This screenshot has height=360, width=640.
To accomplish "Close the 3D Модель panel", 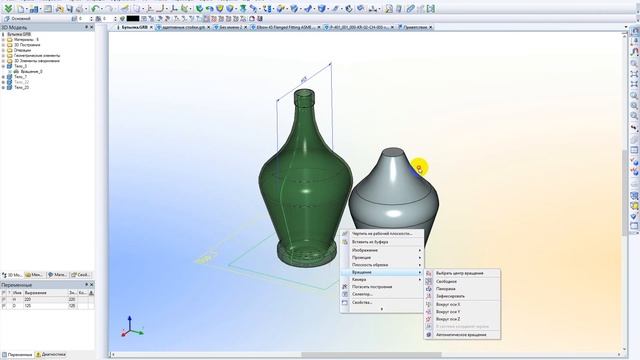I will (x=91, y=27).
